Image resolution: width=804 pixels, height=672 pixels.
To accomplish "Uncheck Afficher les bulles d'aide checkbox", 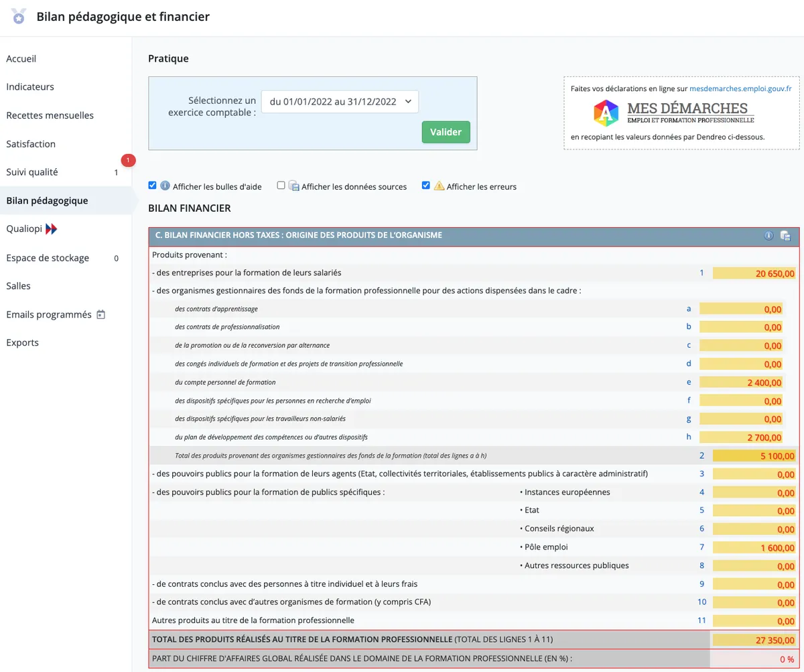I will (x=153, y=186).
